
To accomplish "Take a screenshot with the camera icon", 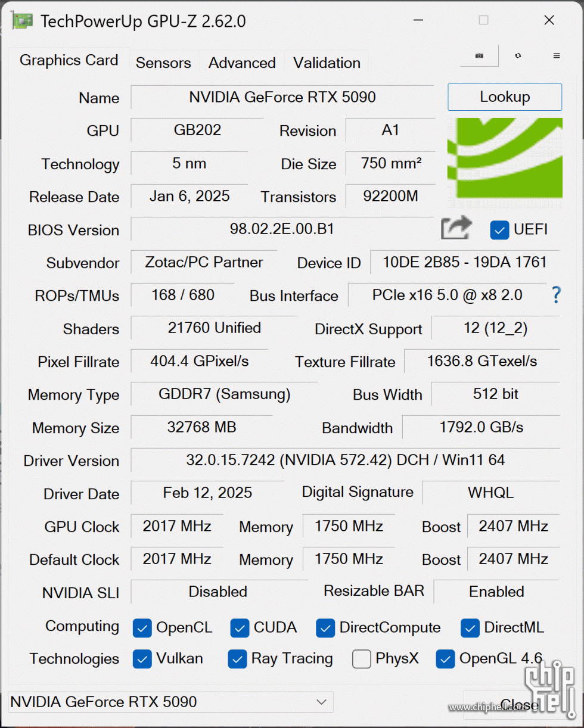I will [x=479, y=55].
